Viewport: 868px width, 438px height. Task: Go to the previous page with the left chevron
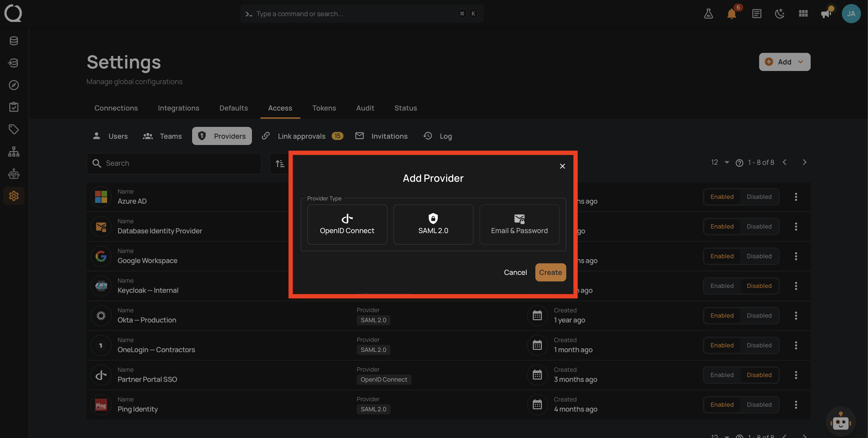point(785,162)
